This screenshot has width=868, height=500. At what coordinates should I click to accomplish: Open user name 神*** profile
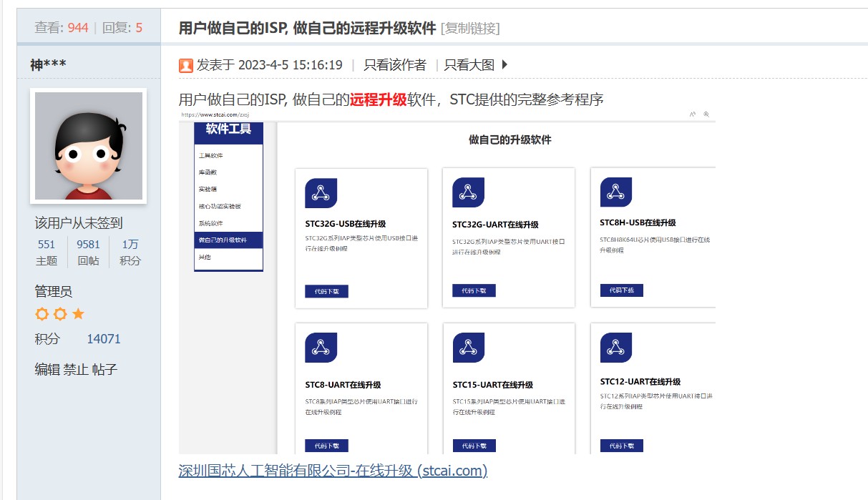(48, 65)
